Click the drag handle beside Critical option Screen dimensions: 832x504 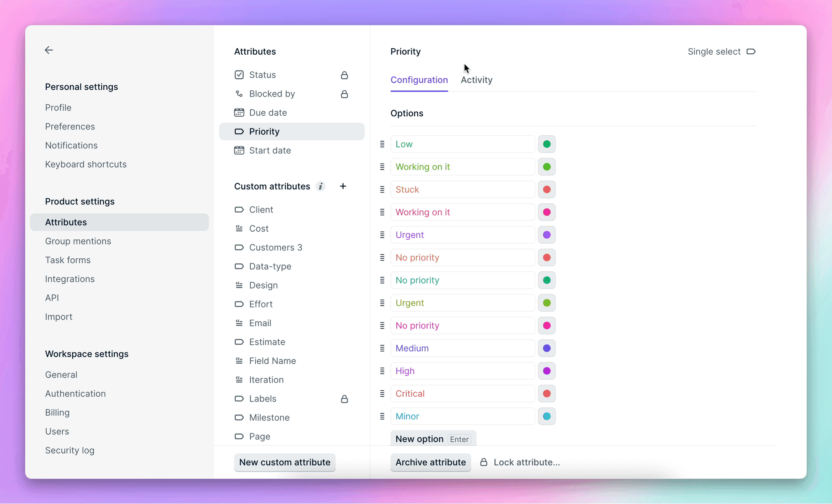pos(382,394)
